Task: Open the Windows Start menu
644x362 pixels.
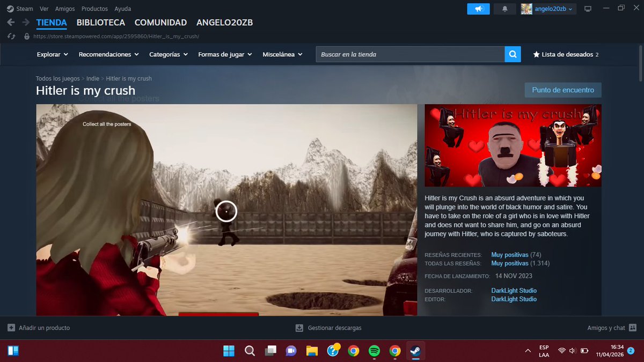Action: point(229,351)
